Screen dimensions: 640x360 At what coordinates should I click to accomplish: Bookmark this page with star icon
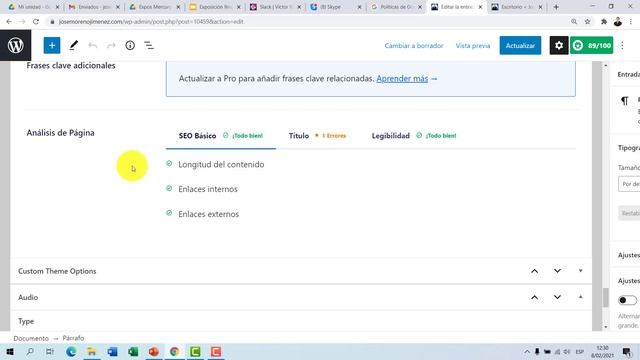coord(587,22)
